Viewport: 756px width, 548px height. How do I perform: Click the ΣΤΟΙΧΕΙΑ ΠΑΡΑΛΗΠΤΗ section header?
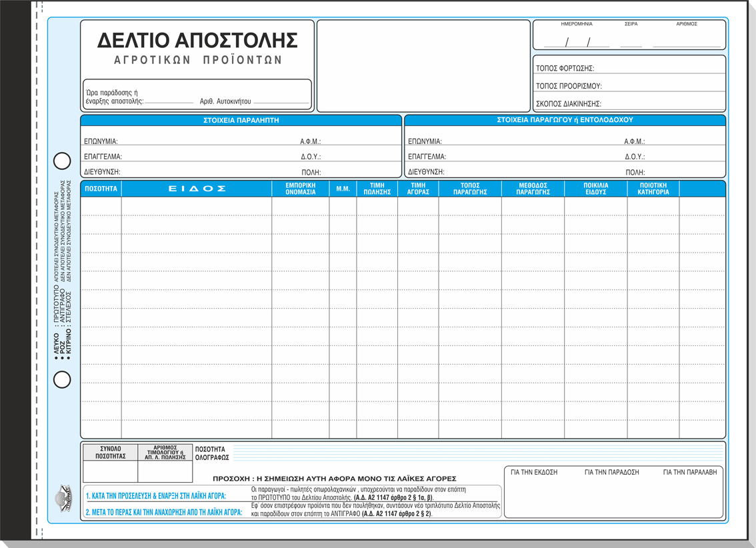click(x=241, y=121)
